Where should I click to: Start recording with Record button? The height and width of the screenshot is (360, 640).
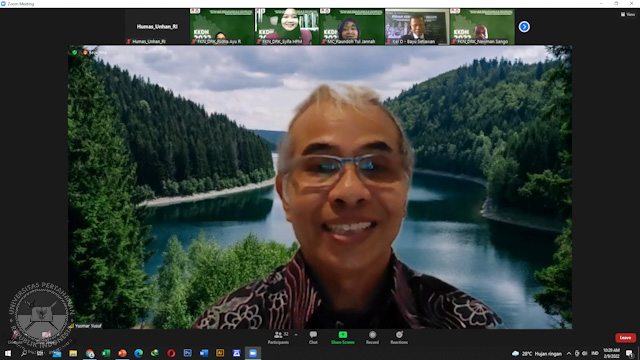[372, 338]
